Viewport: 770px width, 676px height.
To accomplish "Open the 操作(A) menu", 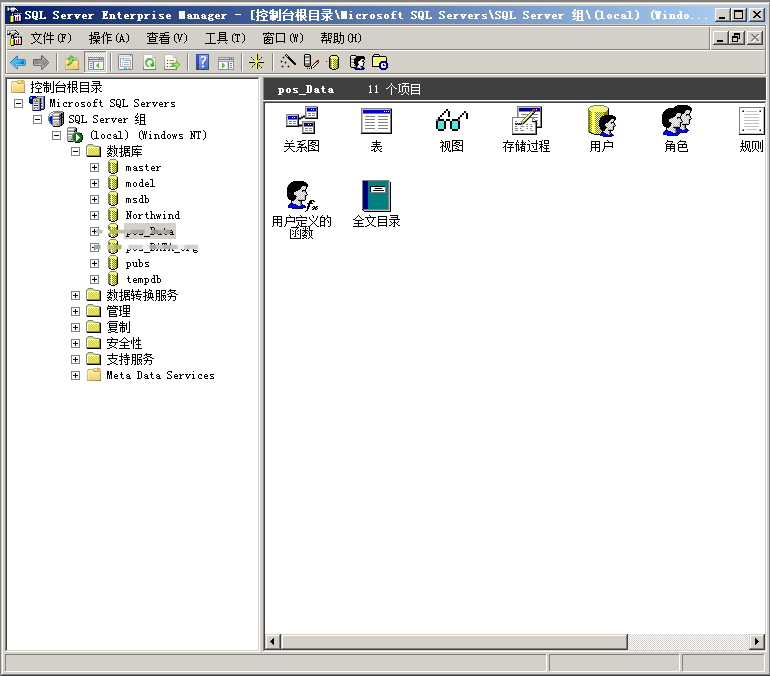I will (109, 38).
